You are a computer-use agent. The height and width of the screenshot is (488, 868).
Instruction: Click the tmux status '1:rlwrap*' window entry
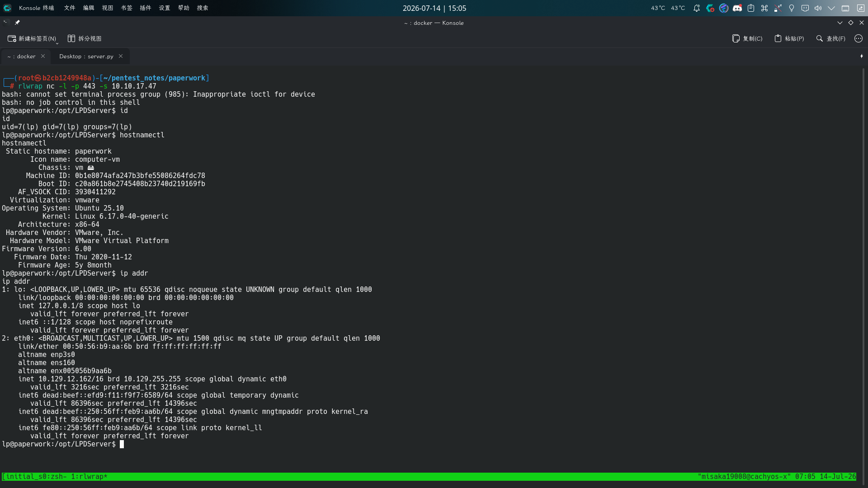click(89, 477)
